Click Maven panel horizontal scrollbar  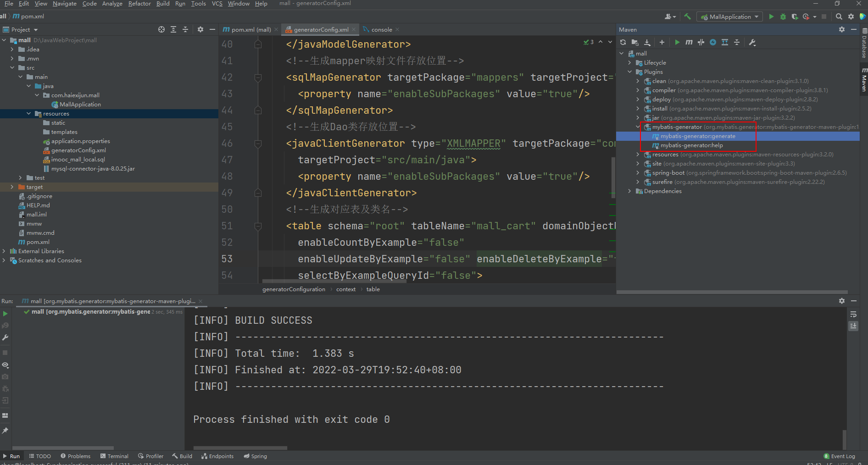732,292
